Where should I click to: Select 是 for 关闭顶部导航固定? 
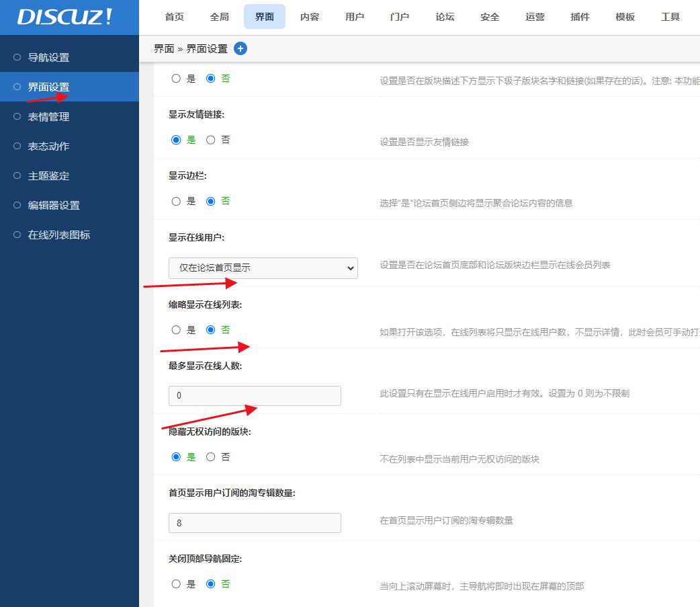pos(176,584)
